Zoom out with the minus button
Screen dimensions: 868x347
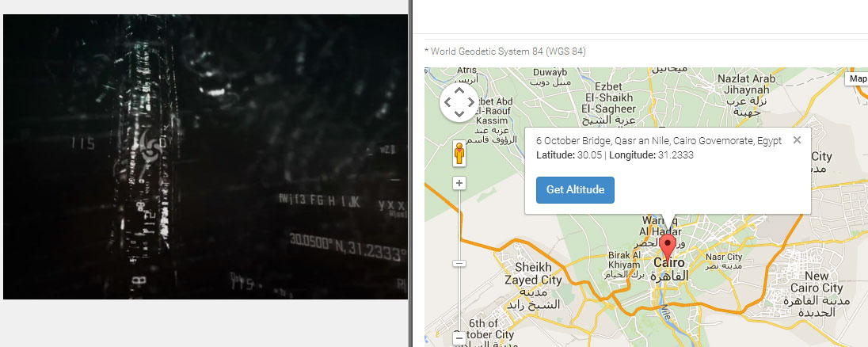(459, 337)
